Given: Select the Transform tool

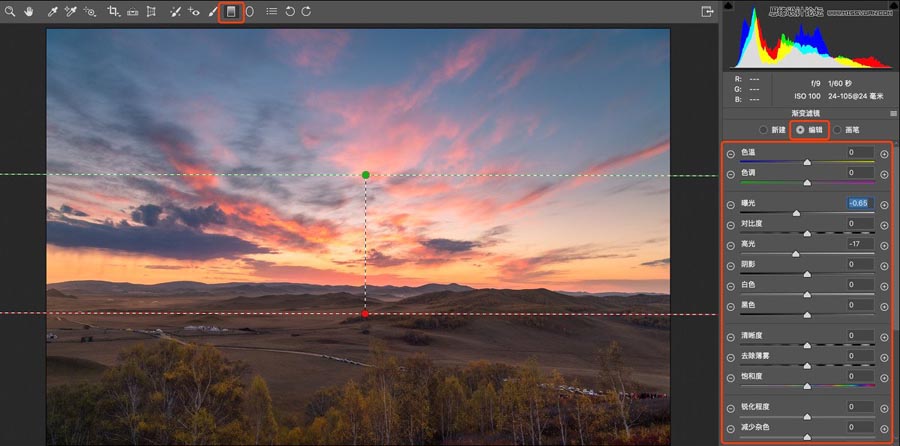Looking at the screenshot, I should pos(151,11).
